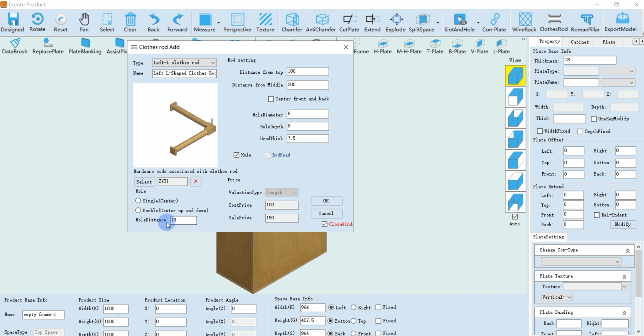
Task: Toggle the Auto view checkbox
Action: (515, 216)
